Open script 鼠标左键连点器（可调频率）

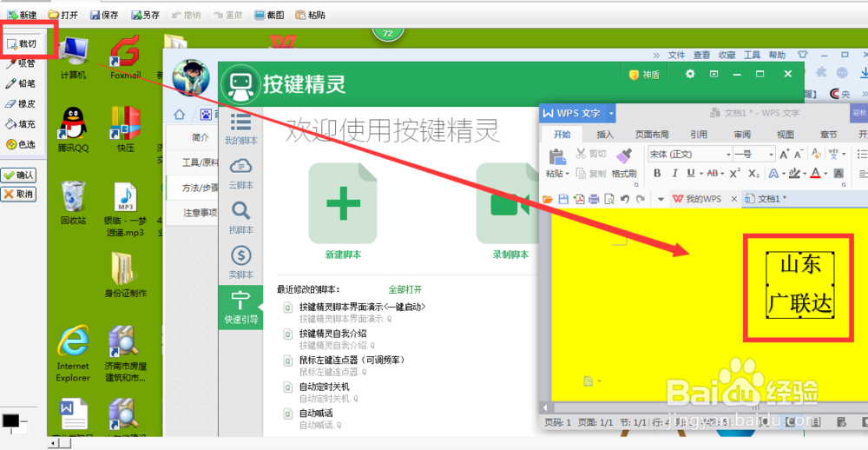tap(352, 360)
